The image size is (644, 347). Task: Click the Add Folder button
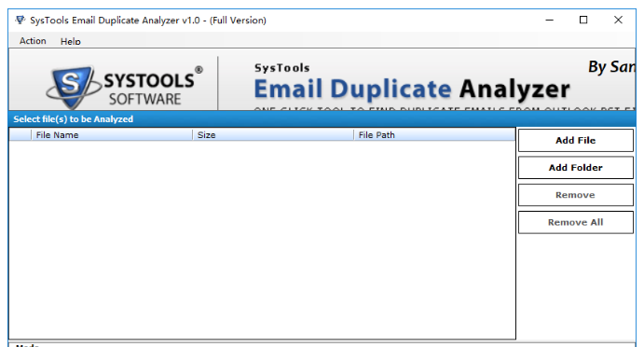click(x=575, y=167)
